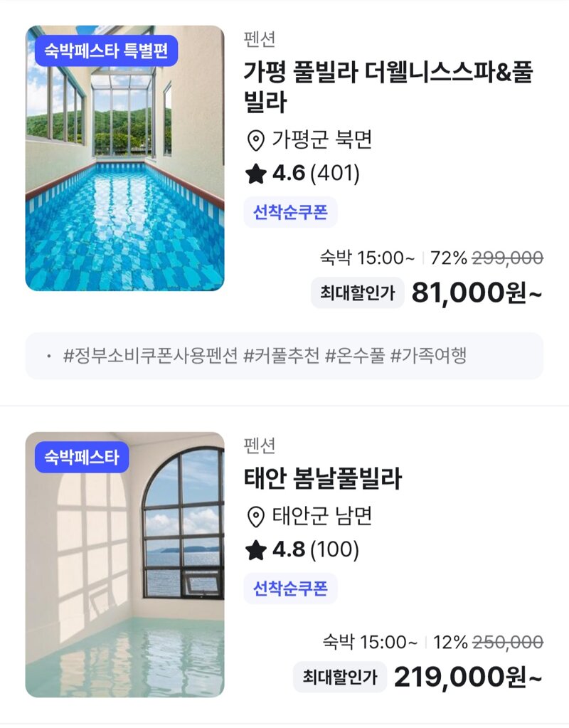Tap the 숙박페스타 badge on the 태안 봄날풀빌라 photo
The height and width of the screenshot is (728, 569).
[x=82, y=458]
